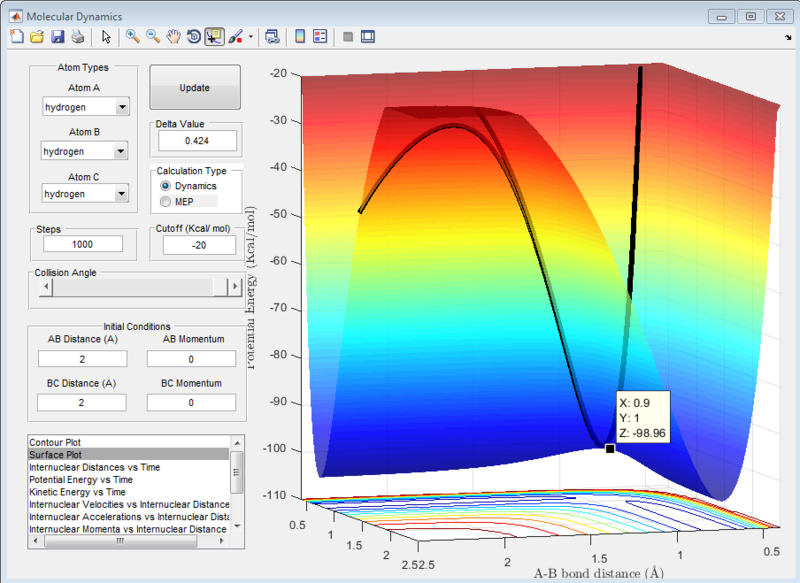
Task: Select the Zoom In magnifier tool
Action: [x=132, y=37]
